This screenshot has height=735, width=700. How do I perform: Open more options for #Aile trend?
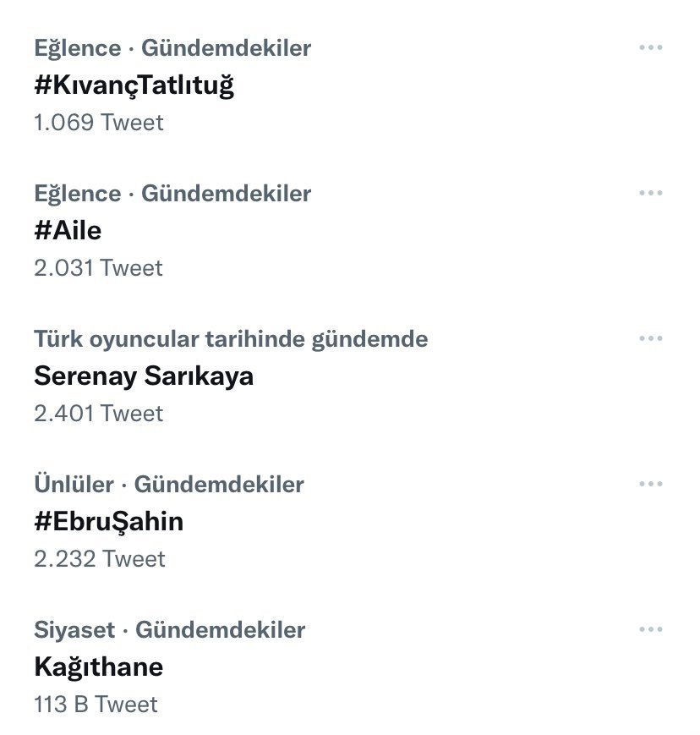650,194
